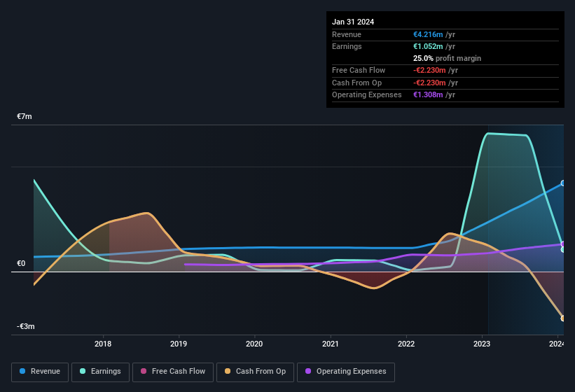The height and width of the screenshot is (392, 575).
Task: Click the Jan 31 2024 tooltip date
Action: click(x=353, y=22)
